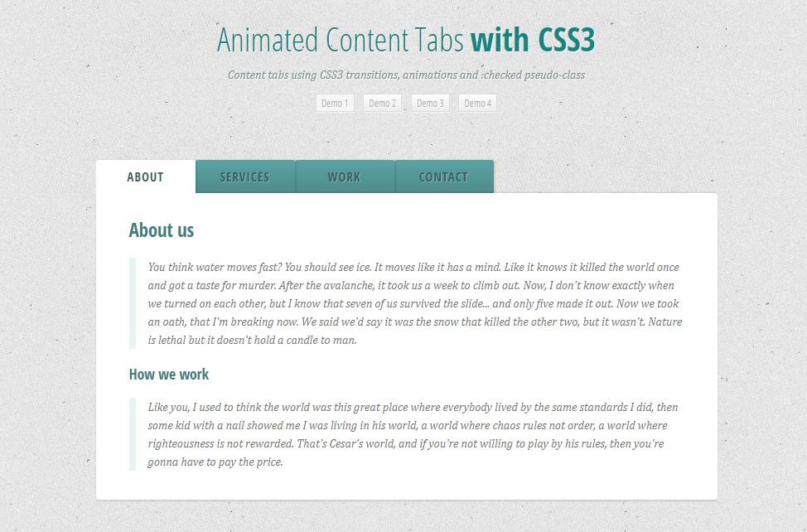The width and height of the screenshot is (807, 532).
Task: Show the Contact tab content
Action: coord(443,177)
